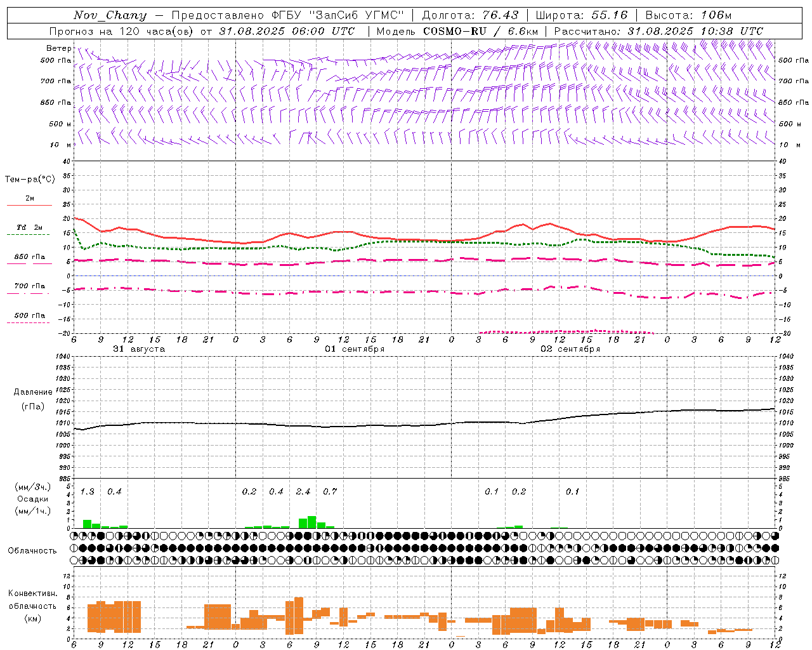Click the (мм/1ч.) precipitation unit label
This screenshot has width=812, height=650.
coord(33,511)
